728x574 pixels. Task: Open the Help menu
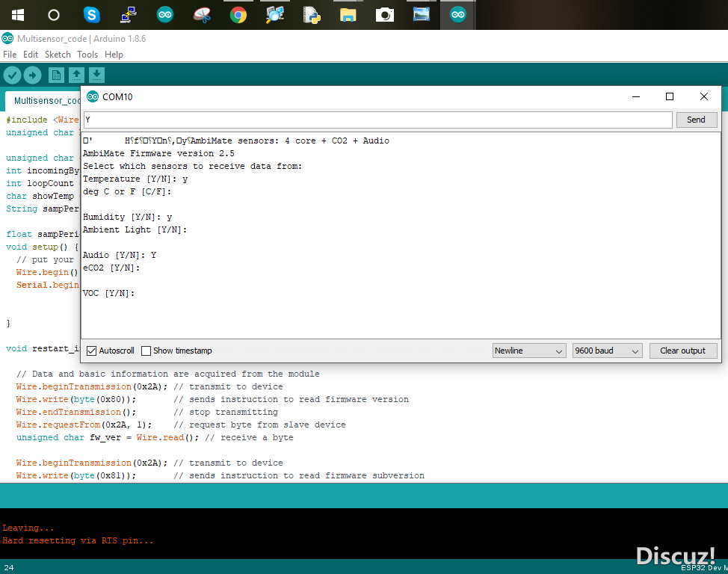tap(114, 55)
